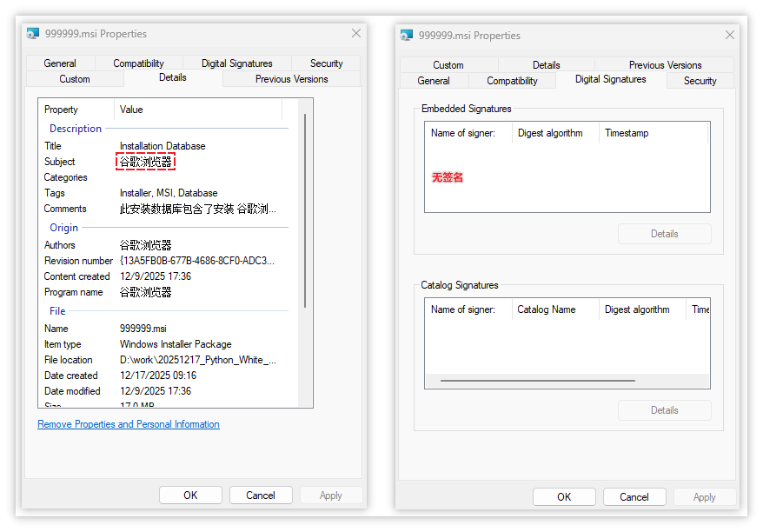Click Remove Properties and Personal Information link

click(129, 424)
